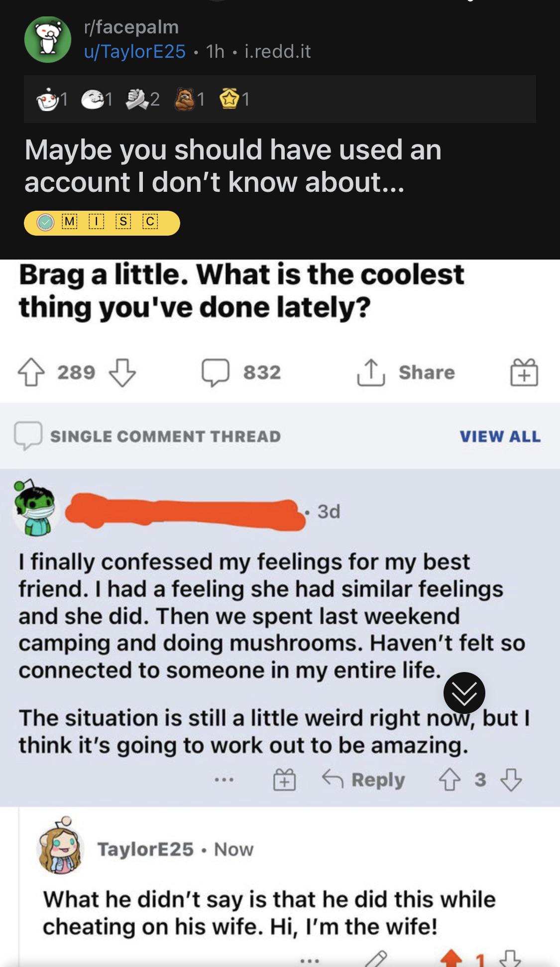This screenshot has height=967, width=560.
Task: Upvote the Brag a little post
Action: click(31, 373)
